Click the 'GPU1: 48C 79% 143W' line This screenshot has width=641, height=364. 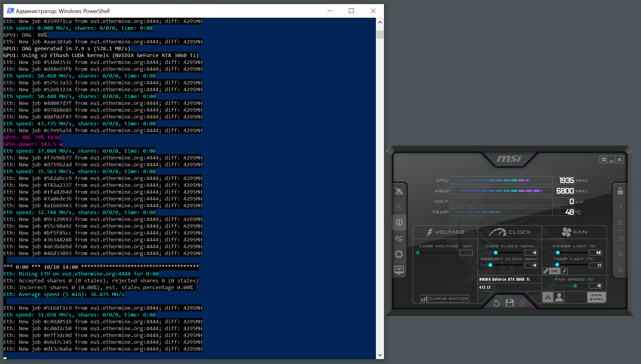(31, 137)
